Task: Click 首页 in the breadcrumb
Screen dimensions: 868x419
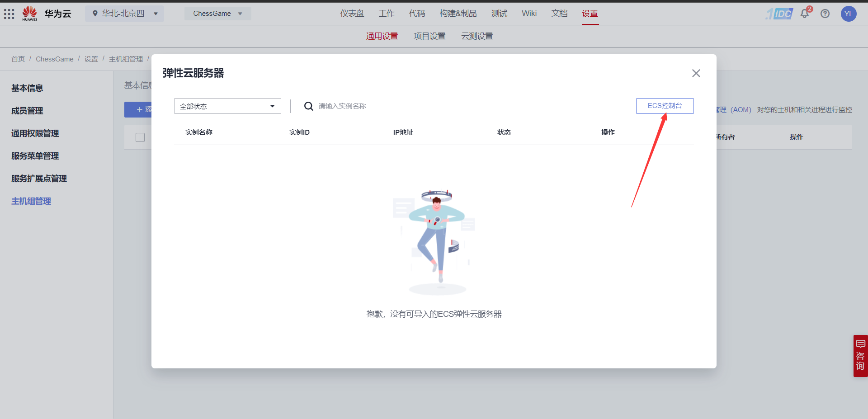Action: (18, 59)
